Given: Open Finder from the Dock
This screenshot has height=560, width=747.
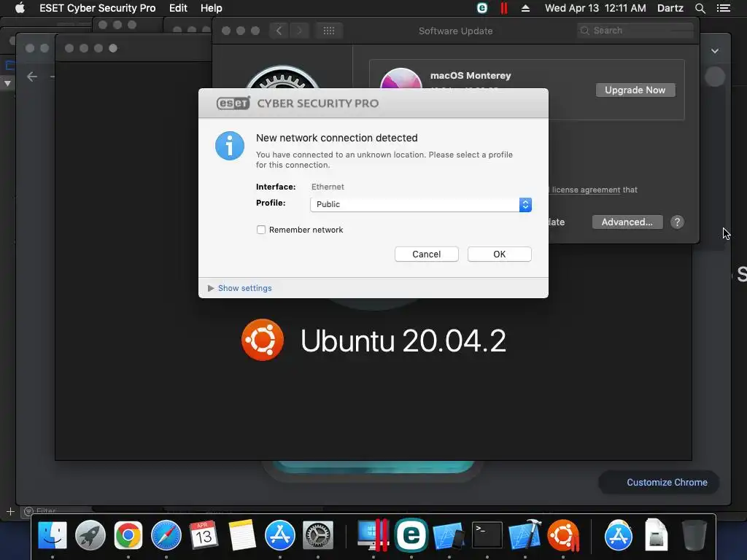Looking at the screenshot, I should coord(53,535).
